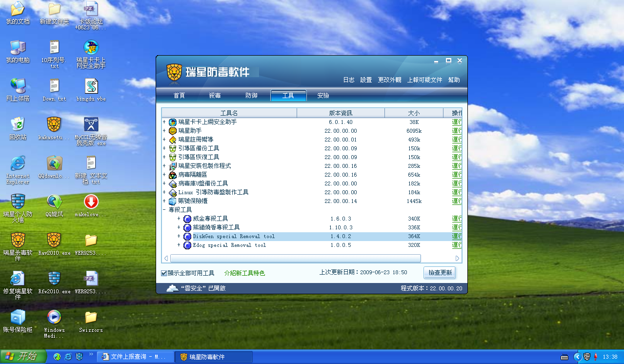Click the 病毒庫U盤備份工具 icon
This screenshot has height=364, width=624.
click(x=172, y=183)
